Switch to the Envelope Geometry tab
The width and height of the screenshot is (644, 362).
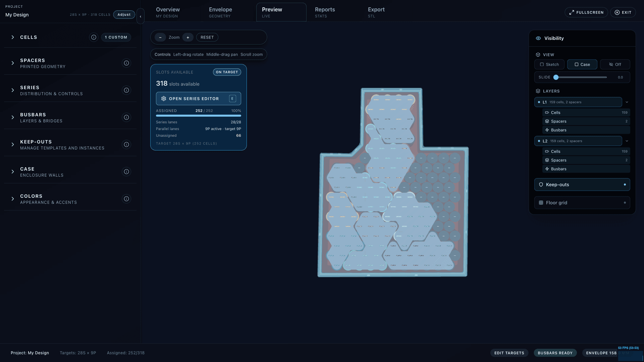pyautogui.click(x=220, y=12)
